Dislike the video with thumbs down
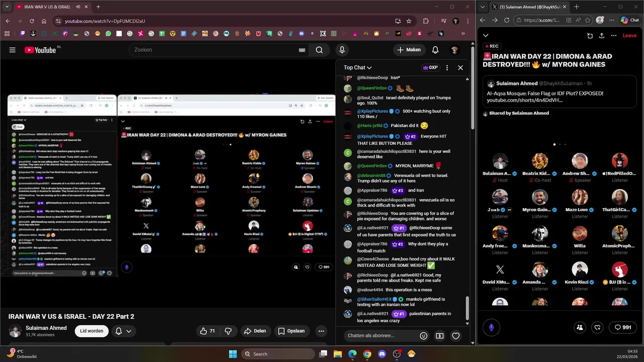This screenshot has width=644, height=362. [x=228, y=331]
